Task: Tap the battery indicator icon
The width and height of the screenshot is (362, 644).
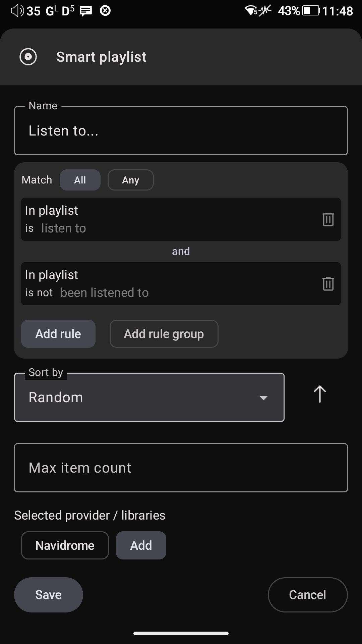Action: 311,11
